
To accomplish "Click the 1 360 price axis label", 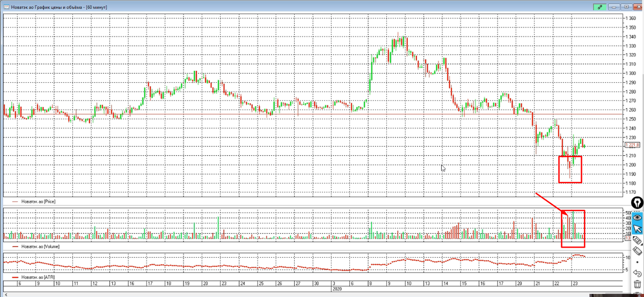I will point(631,18).
